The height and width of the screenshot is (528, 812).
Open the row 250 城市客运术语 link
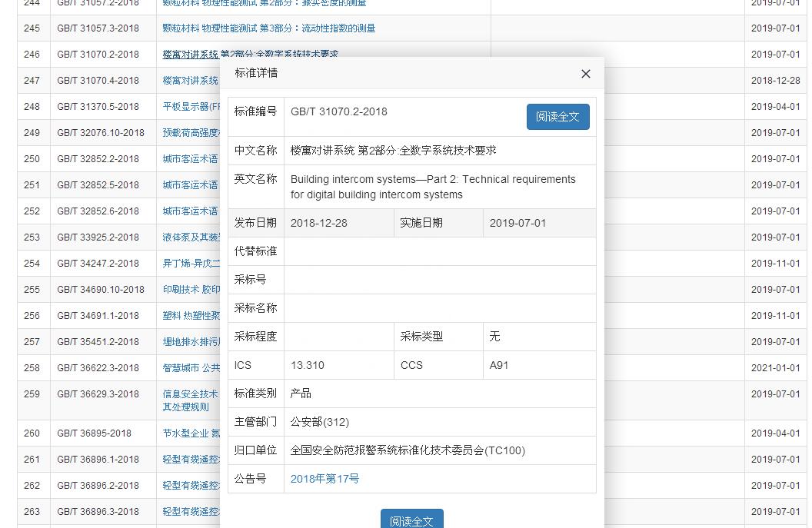(191, 159)
